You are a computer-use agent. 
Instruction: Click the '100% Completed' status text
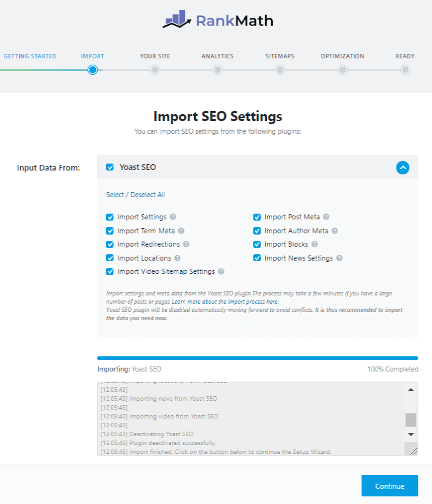[x=393, y=369]
